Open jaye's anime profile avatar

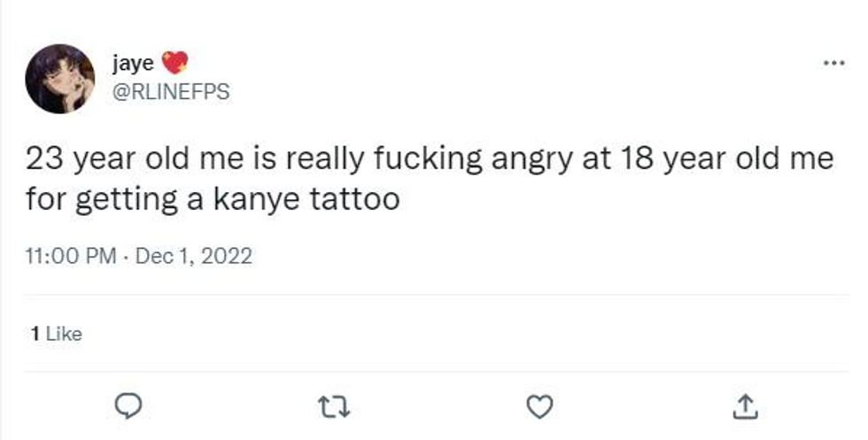(60, 79)
